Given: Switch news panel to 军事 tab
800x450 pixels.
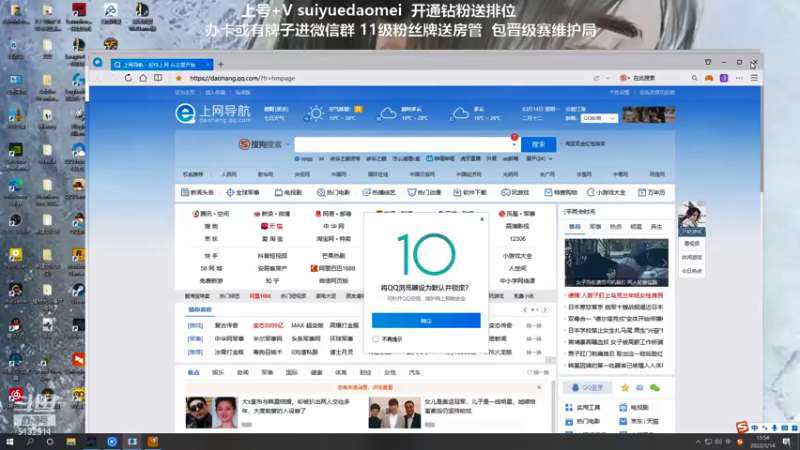Looking at the screenshot, I should point(595,227).
